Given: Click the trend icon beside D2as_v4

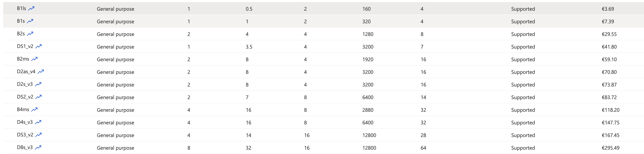Looking at the screenshot, I should point(41,72).
